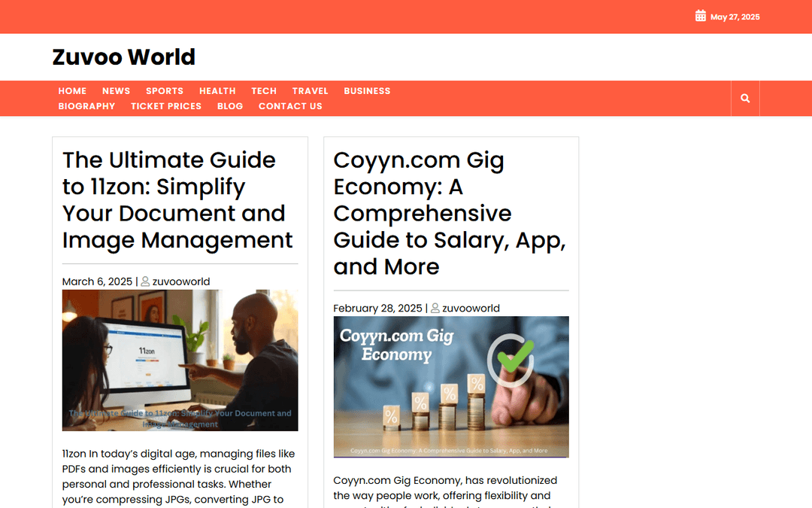This screenshot has width=812, height=508.
Task: Select the Business menu item
Action: click(x=367, y=91)
